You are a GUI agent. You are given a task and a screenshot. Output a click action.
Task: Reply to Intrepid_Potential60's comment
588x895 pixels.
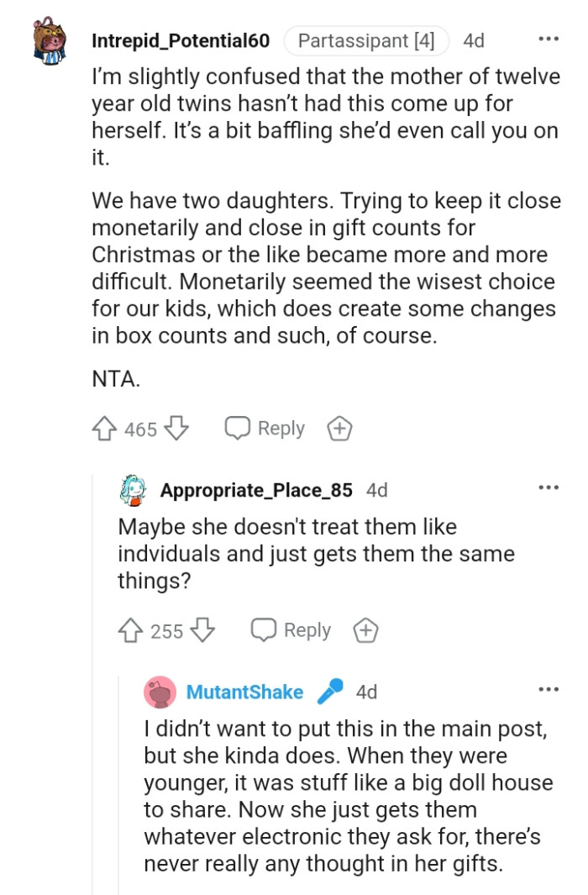[x=265, y=429]
